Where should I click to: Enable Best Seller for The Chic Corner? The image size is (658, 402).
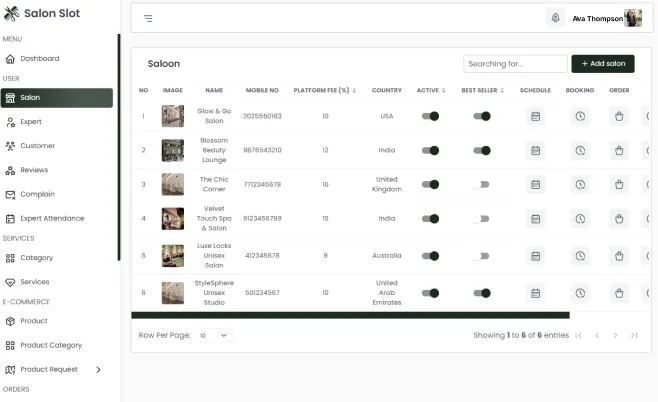point(481,184)
